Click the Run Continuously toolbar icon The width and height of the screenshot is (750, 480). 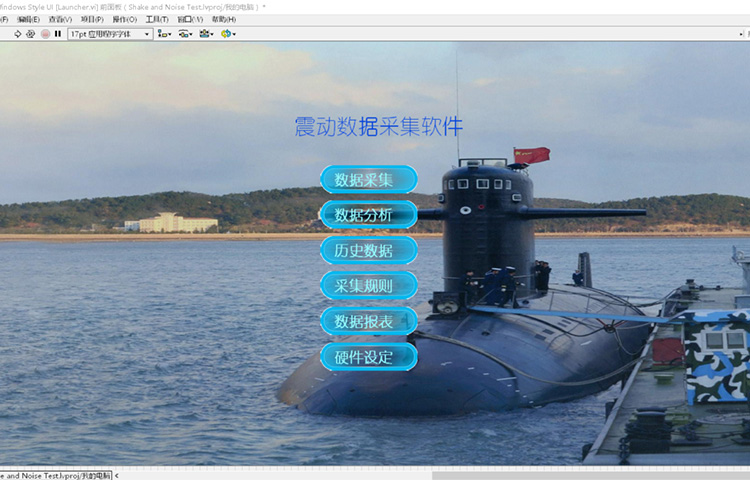click(31, 33)
